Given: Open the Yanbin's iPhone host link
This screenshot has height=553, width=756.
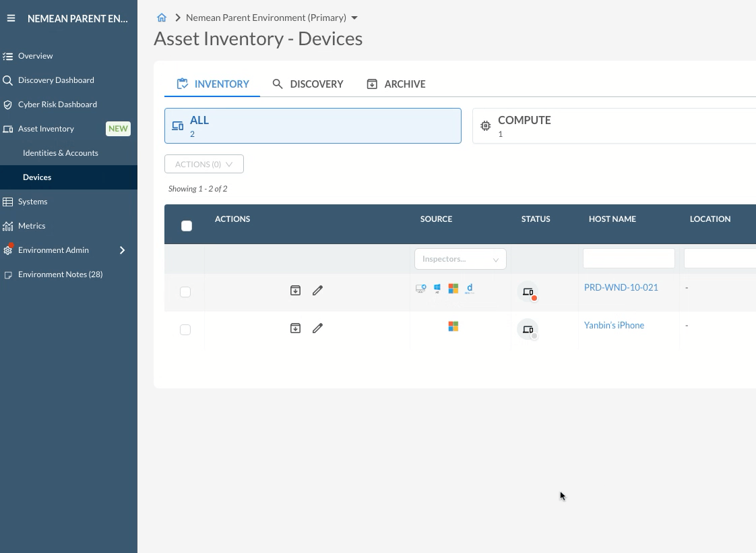Looking at the screenshot, I should pyautogui.click(x=615, y=325).
